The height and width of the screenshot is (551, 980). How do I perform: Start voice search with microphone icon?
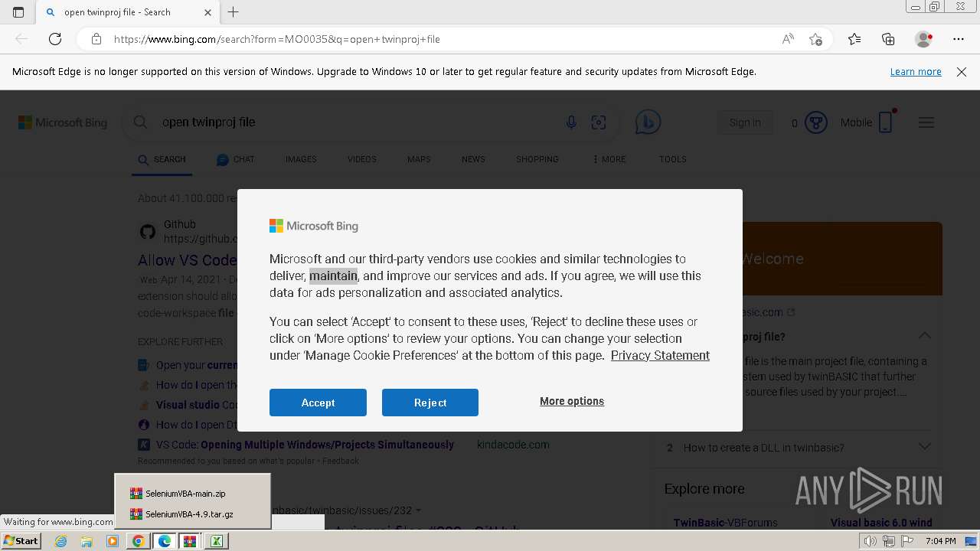(571, 122)
